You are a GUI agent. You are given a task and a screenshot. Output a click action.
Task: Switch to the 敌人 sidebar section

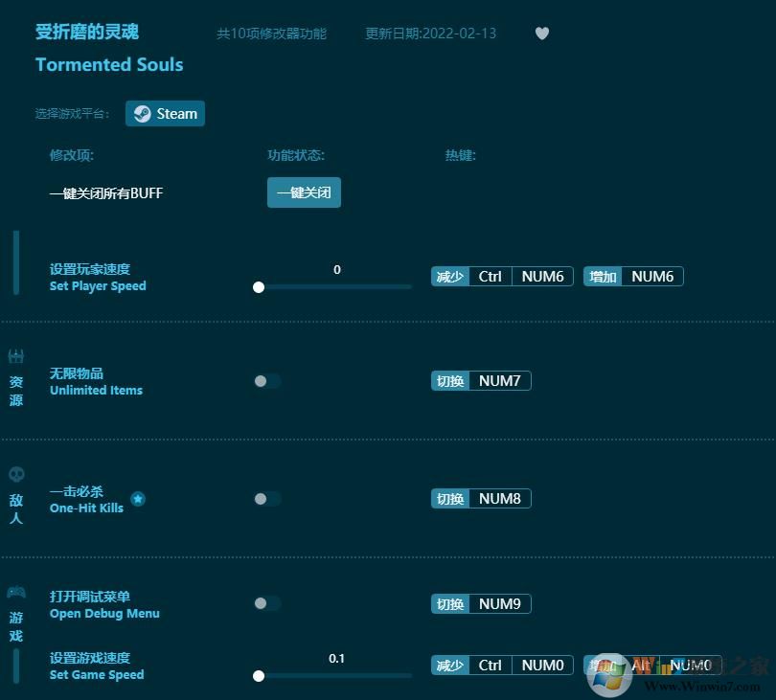(16, 508)
